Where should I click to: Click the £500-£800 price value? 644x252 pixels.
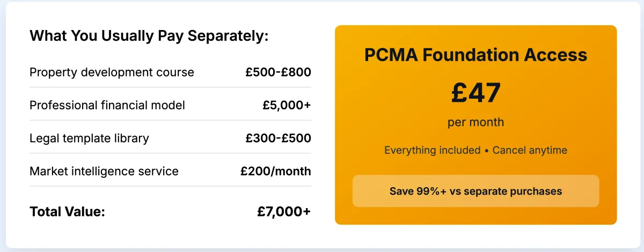pos(278,72)
